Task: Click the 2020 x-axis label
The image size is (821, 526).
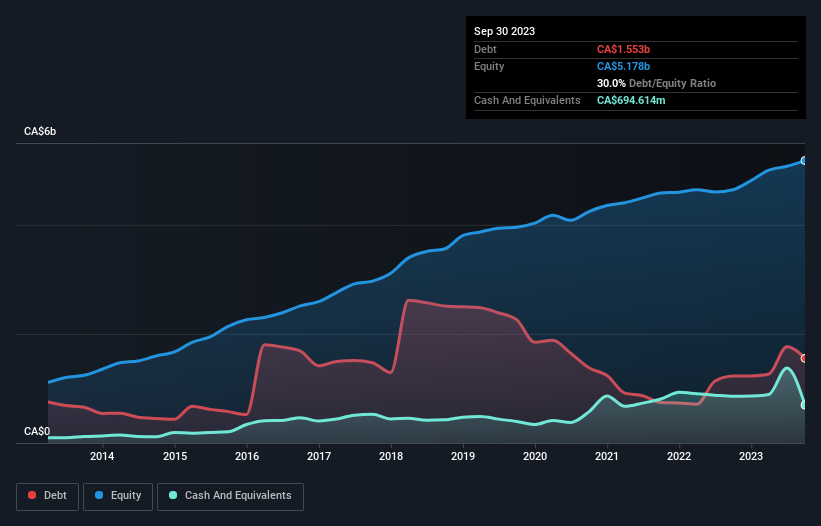Action: coord(535,456)
